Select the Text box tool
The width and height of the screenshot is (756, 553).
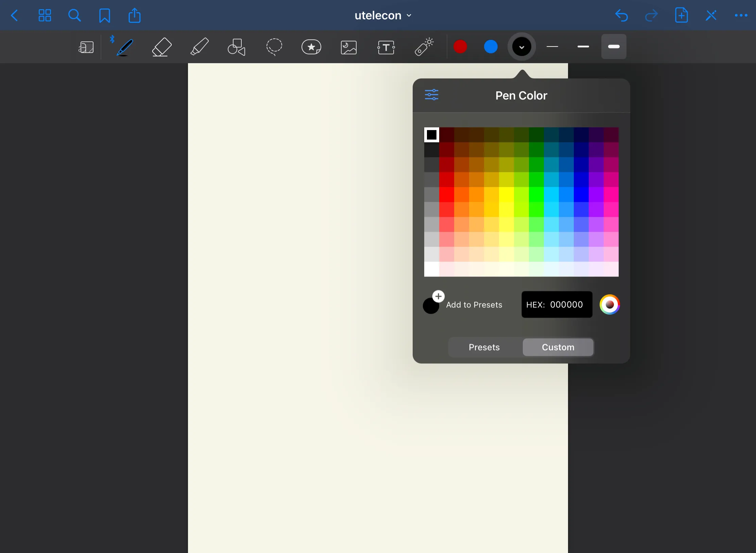pos(386,47)
